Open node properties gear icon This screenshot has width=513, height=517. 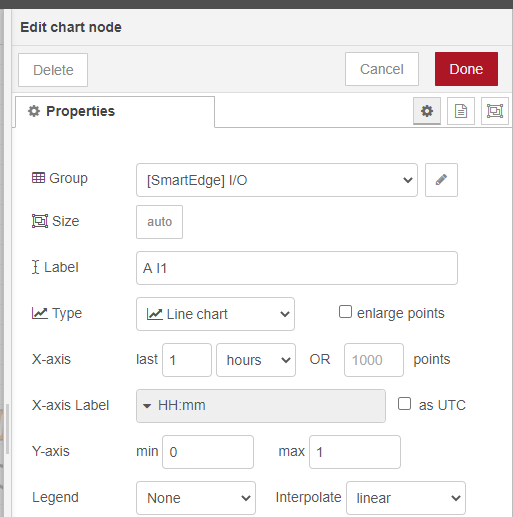427,111
